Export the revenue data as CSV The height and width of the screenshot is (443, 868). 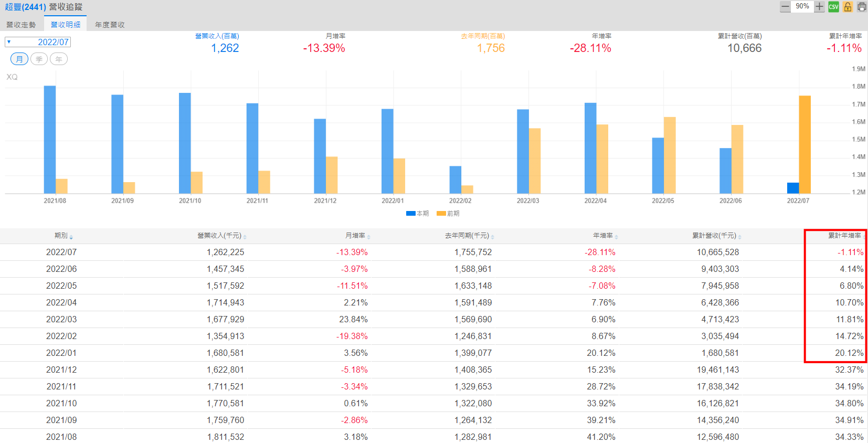pos(833,7)
